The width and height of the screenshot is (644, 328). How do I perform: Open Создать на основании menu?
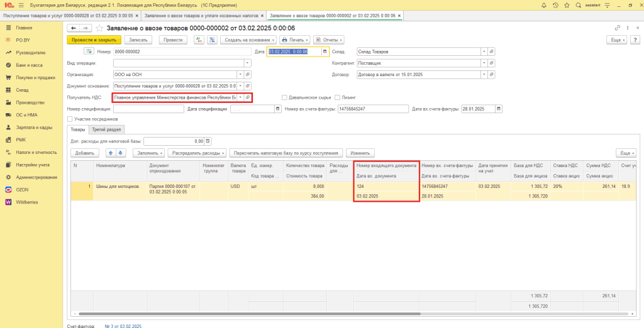[248, 40]
